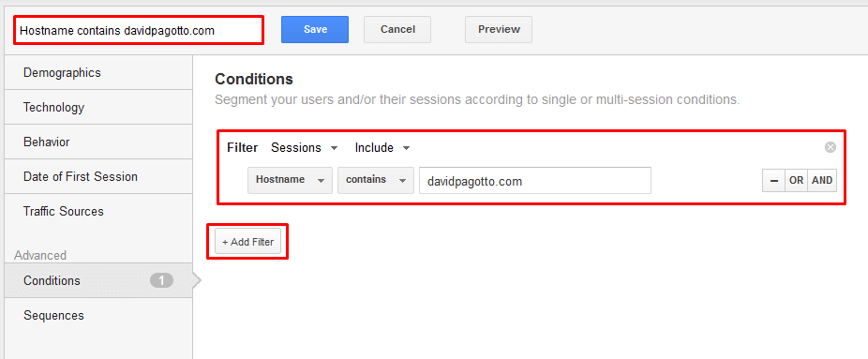The height and width of the screenshot is (359, 868).
Task: Add an AND condition to the filter
Action: pyautogui.click(x=822, y=181)
